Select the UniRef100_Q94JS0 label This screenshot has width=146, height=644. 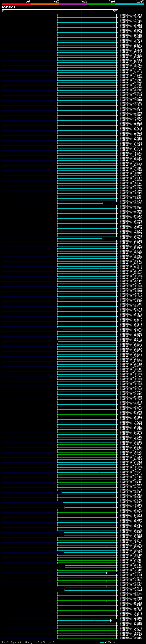131,45
